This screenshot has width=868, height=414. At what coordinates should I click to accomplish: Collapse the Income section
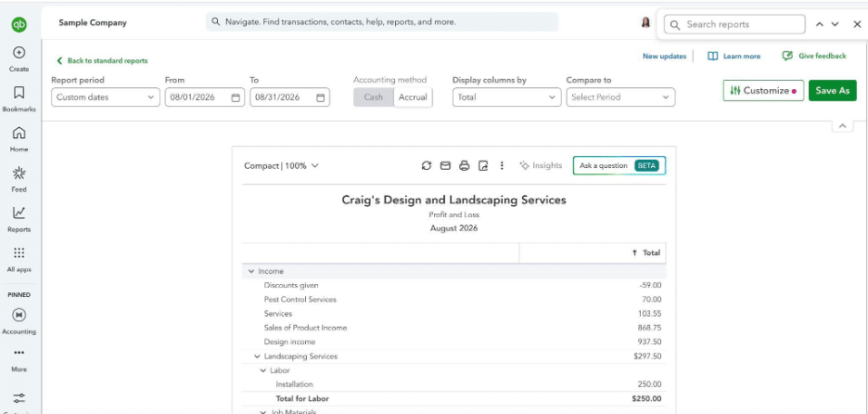tap(251, 272)
